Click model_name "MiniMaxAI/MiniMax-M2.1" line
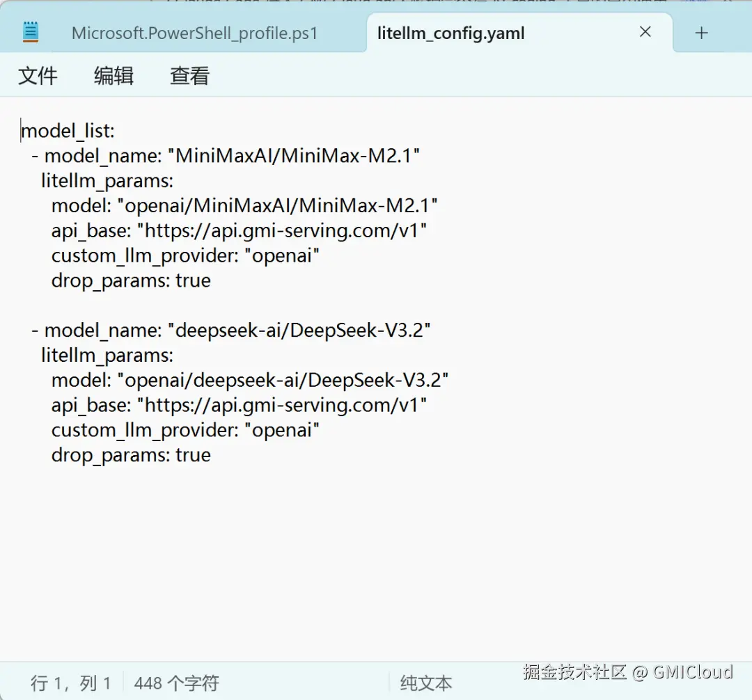The image size is (752, 700). 226,156
